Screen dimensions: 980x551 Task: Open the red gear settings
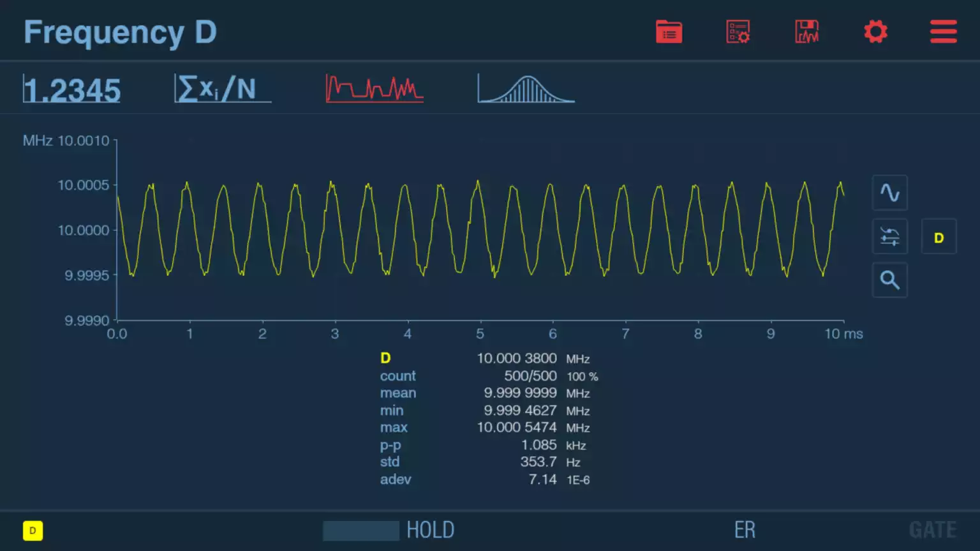875,32
